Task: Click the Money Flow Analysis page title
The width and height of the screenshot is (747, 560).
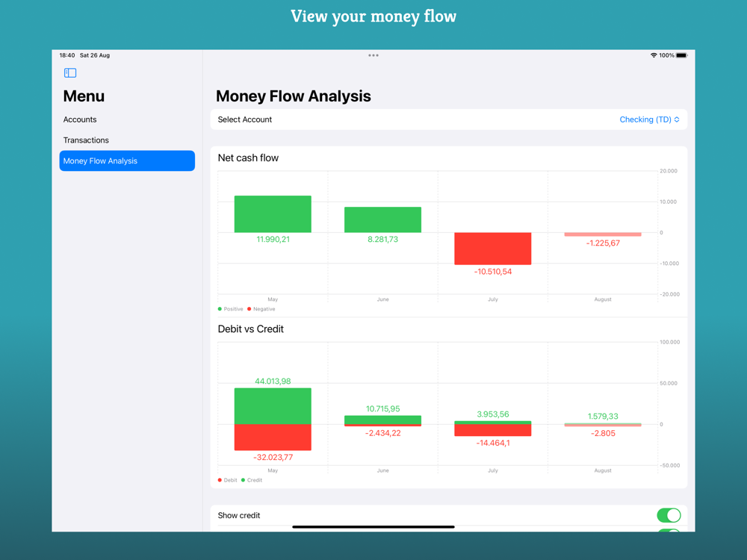Action: point(293,96)
